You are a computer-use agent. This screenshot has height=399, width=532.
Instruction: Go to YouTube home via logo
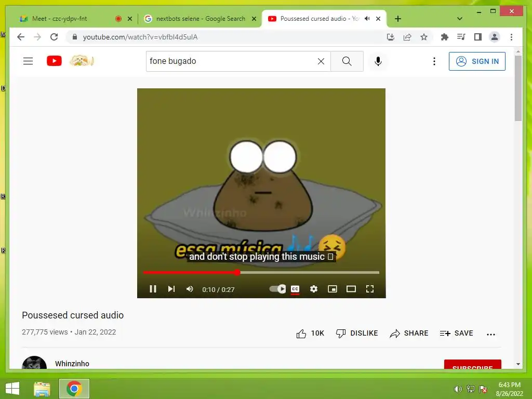tap(54, 61)
